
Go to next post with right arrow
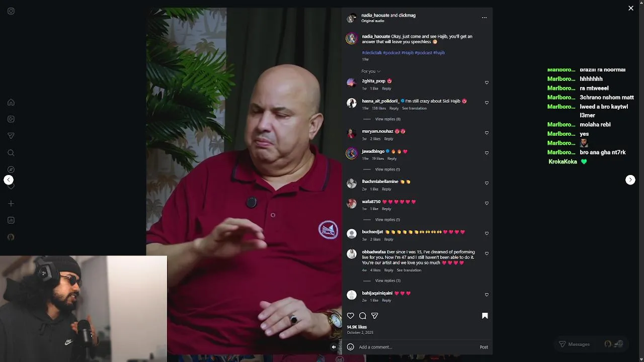tap(630, 180)
